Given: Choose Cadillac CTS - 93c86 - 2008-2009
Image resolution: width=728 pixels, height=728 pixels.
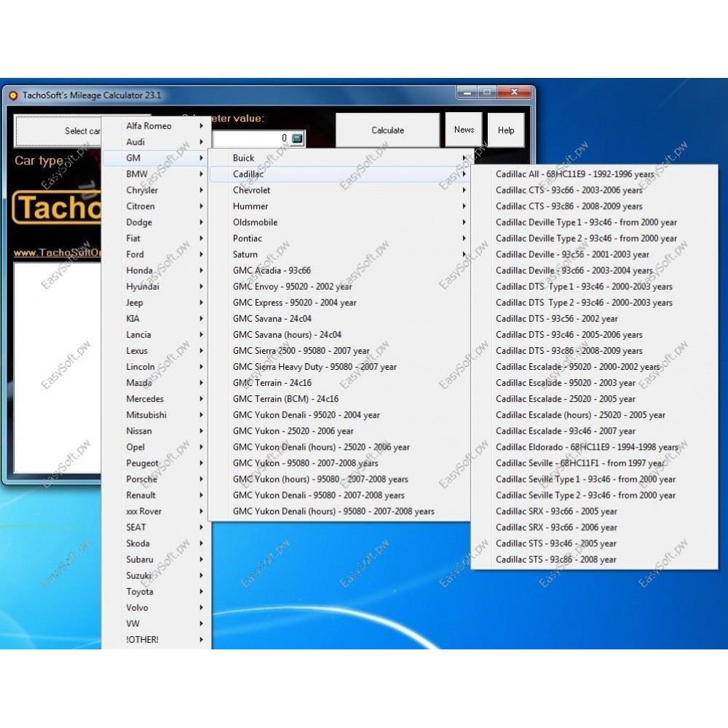Looking at the screenshot, I should [594, 206].
